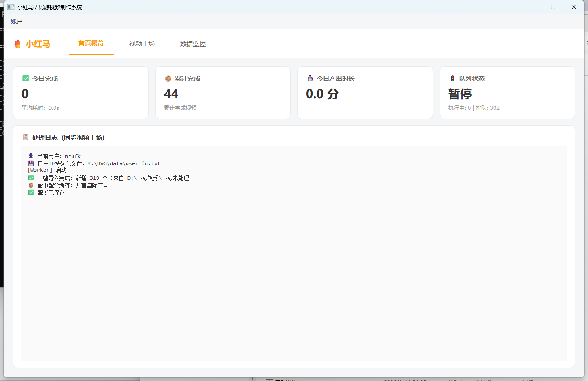
Task: Click the traffic light icon by 队列状态
Action: pyautogui.click(x=452, y=79)
